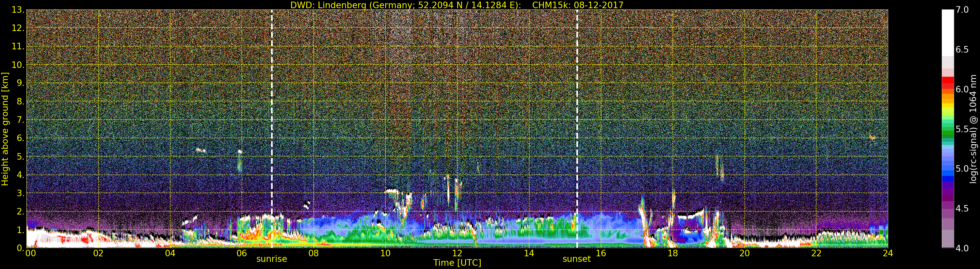Click the x-axis time tick '20'

coord(745,253)
